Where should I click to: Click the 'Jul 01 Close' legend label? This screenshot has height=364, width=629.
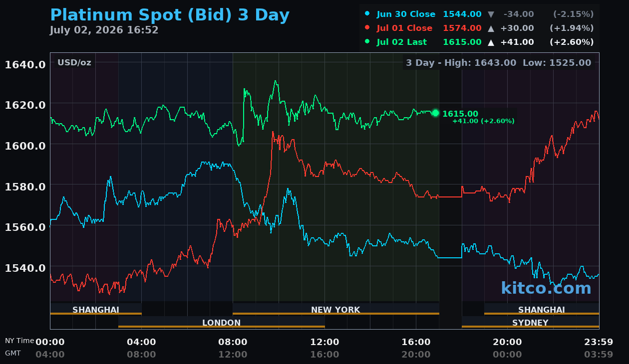point(405,28)
